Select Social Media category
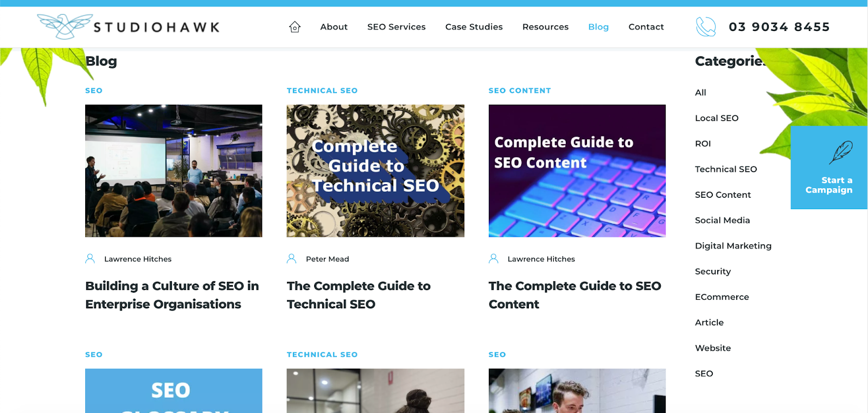Viewport: 868px width, 413px height. 722,220
